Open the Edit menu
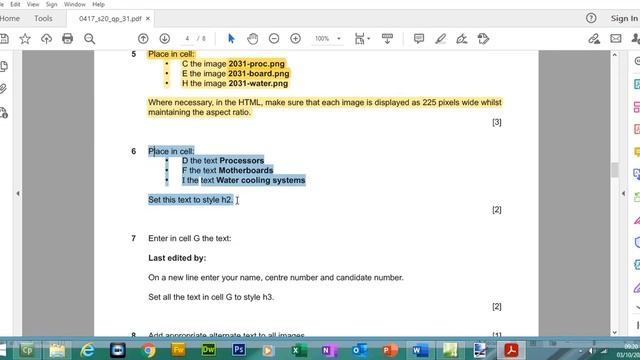 [15, 4]
